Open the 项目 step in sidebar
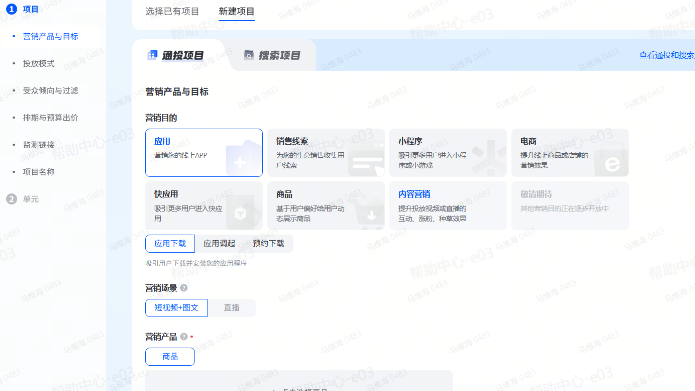This screenshot has height=391, width=695. click(x=31, y=9)
